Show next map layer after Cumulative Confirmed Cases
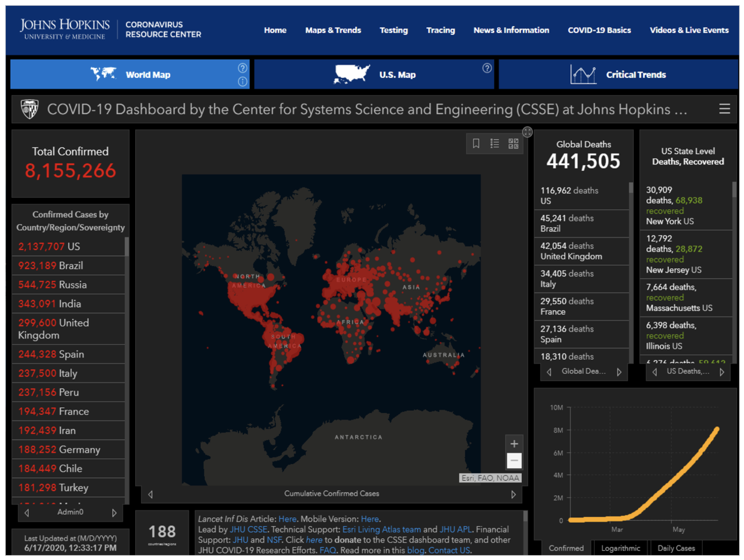Image resolution: width=744 pixels, height=560 pixels. (x=513, y=494)
